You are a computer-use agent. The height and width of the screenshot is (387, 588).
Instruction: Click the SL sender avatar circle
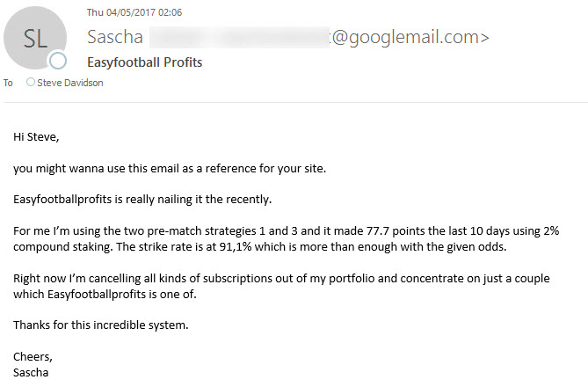35,37
